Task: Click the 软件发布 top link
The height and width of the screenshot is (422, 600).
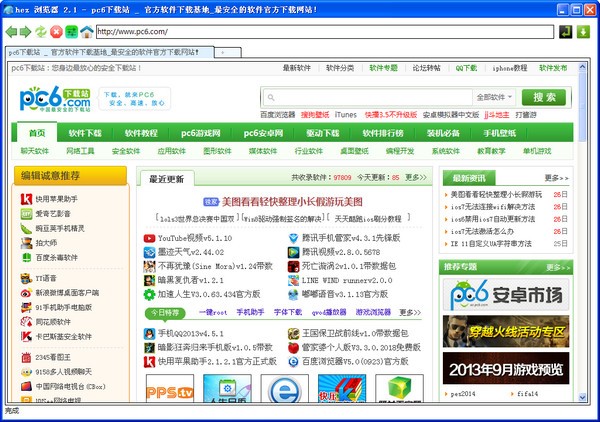Action: [x=553, y=68]
